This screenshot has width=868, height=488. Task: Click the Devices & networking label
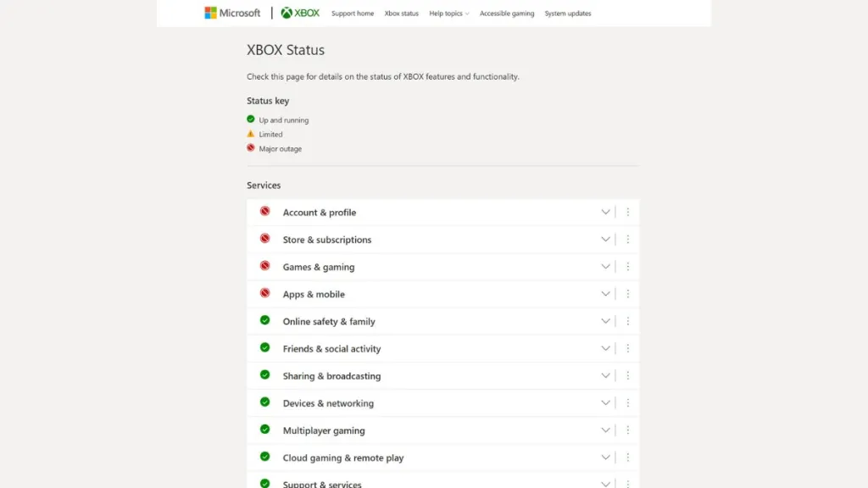coord(328,403)
